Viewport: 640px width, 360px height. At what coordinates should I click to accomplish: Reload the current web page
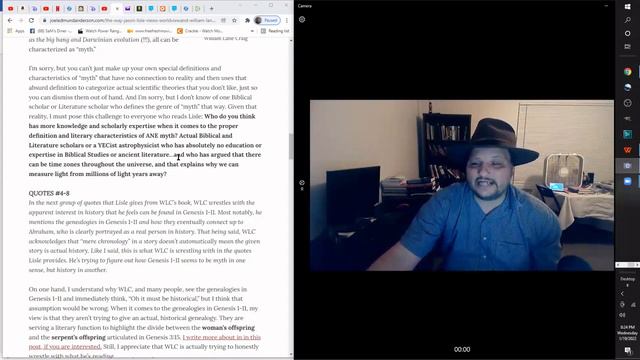click(x=31, y=20)
